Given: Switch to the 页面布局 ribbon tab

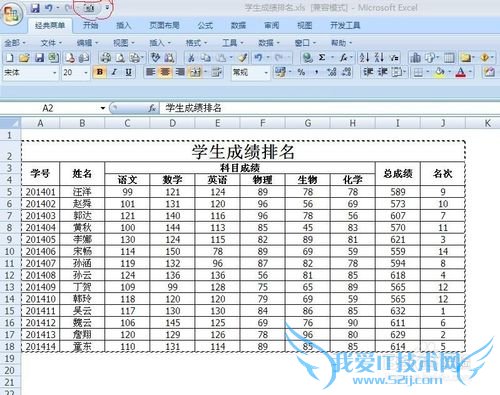Looking at the screenshot, I should [x=164, y=25].
